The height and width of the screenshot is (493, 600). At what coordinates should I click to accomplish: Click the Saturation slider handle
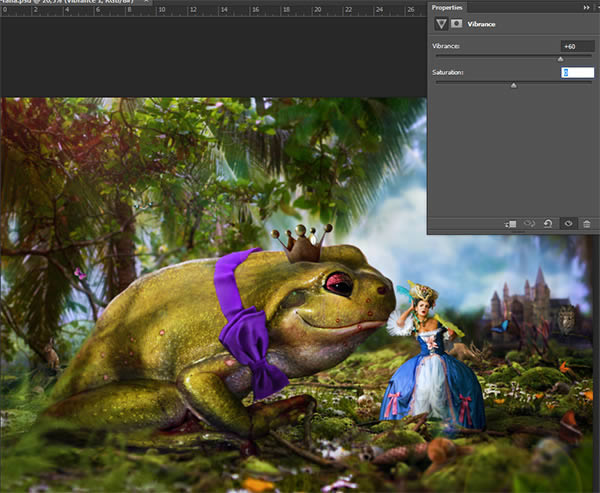tap(514, 85)
